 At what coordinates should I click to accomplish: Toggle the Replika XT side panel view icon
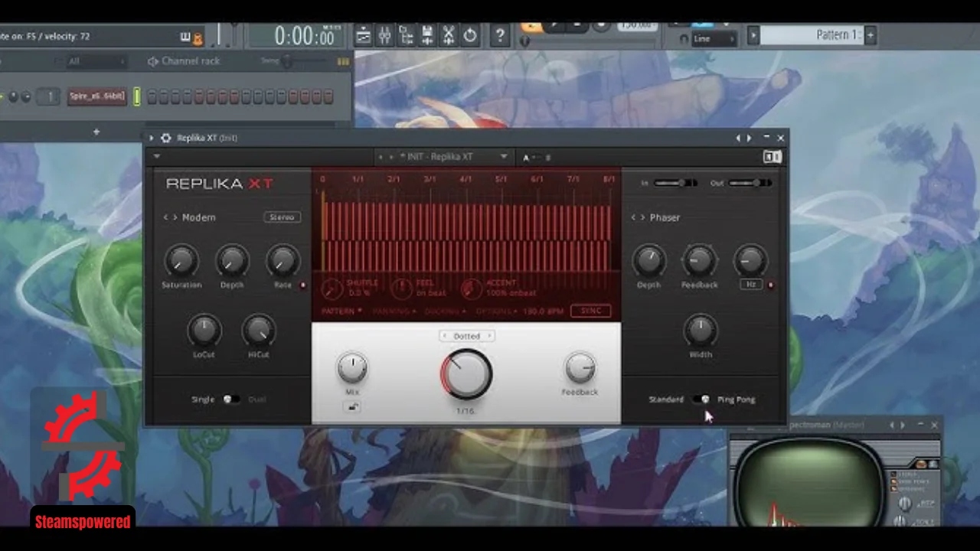pos(772,157)
